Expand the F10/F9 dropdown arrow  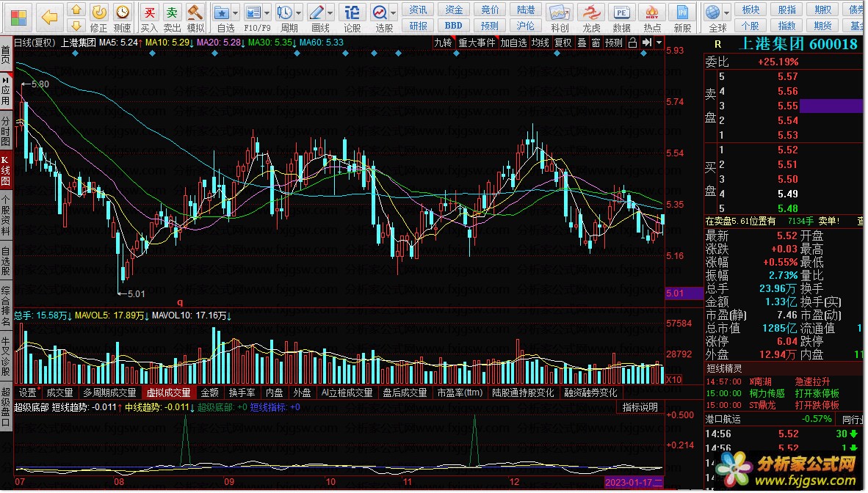267,12
